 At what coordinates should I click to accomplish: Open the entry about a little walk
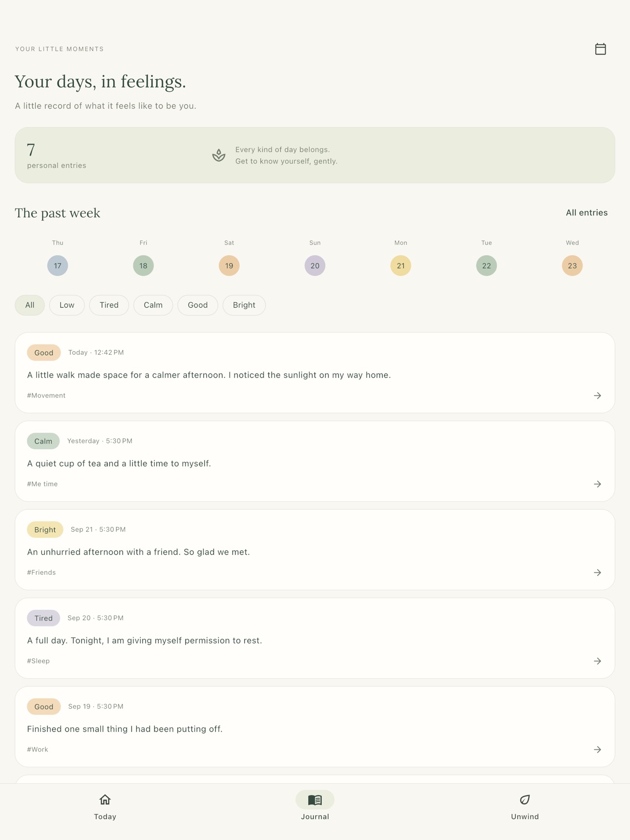click(315, 373)
